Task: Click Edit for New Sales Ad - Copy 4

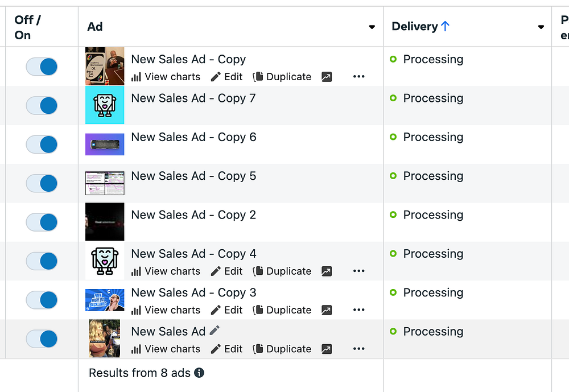Action: click(226, 271)
